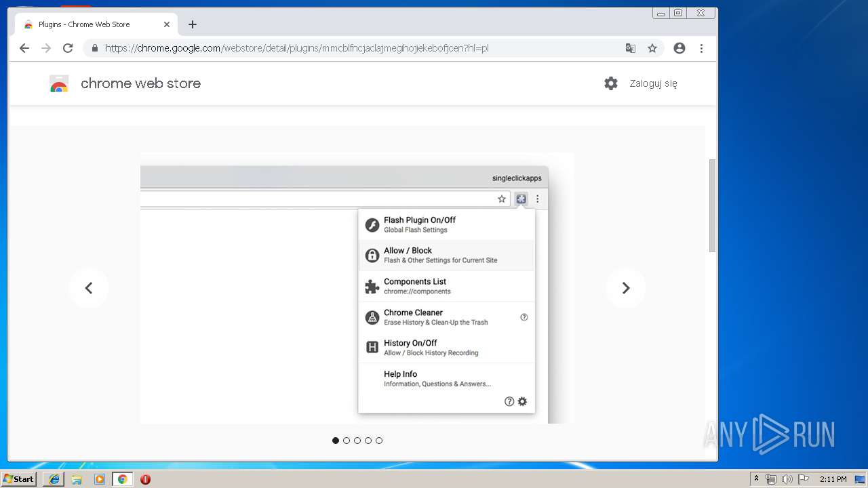Select the fourth carousel dot

pos(368,441)
